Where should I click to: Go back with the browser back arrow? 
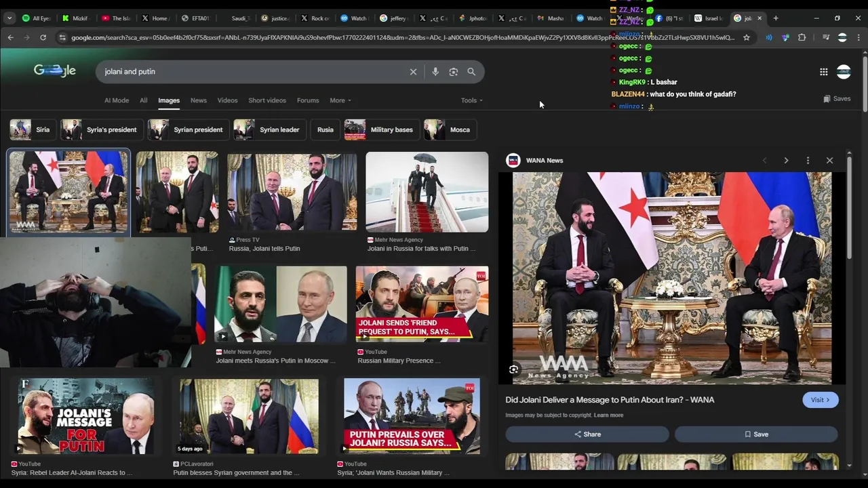point(10,37)
